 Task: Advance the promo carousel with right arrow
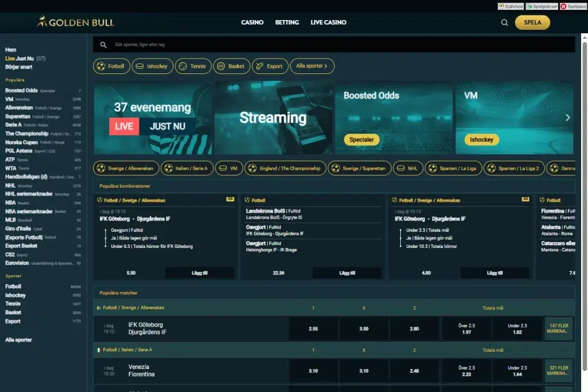click(568, 118)
